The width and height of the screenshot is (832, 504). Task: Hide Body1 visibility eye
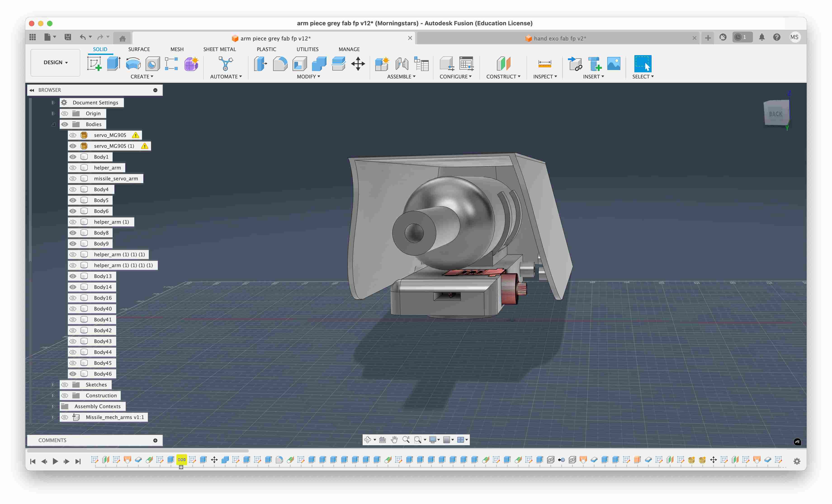(73, 157)
